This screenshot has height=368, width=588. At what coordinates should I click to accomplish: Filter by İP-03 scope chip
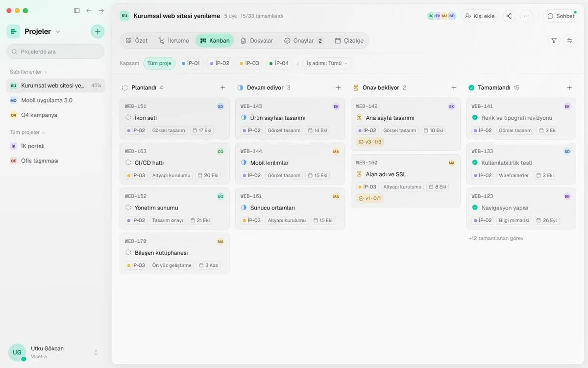pos(249,63)
